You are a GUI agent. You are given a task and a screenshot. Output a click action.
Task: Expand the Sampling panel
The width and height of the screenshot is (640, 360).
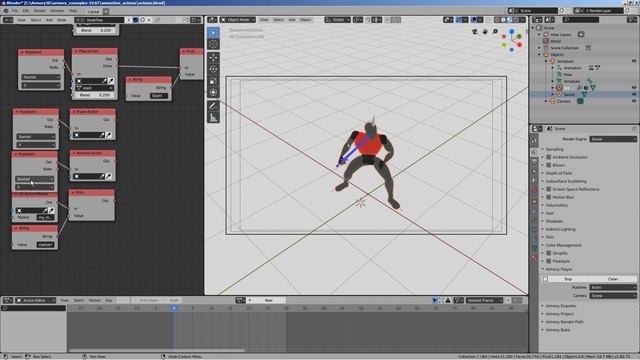pyautogui.click(x=554, y=149)
